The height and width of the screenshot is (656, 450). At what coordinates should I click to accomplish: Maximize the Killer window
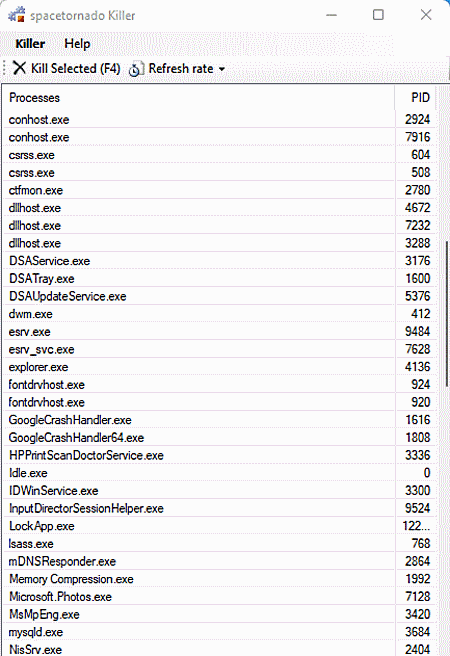[x=378, y=15]
